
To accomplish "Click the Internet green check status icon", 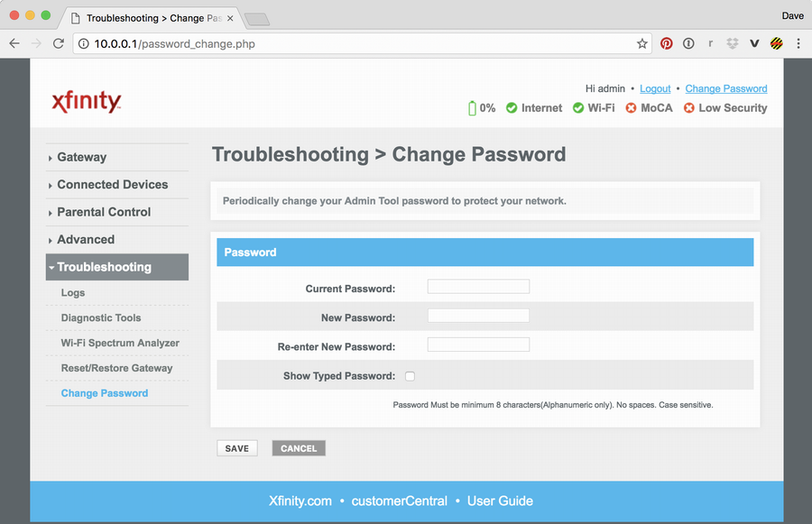I will click(x=512, y=107).
